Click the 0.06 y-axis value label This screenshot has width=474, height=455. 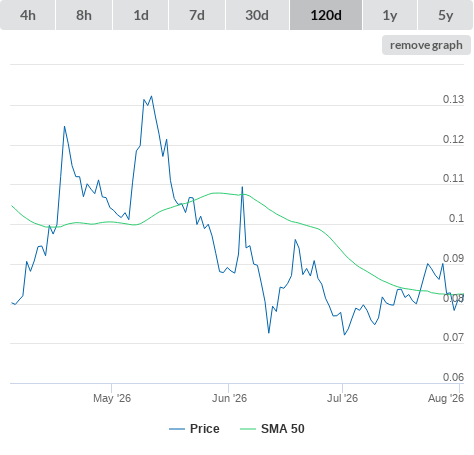click(x=453, y=377)
